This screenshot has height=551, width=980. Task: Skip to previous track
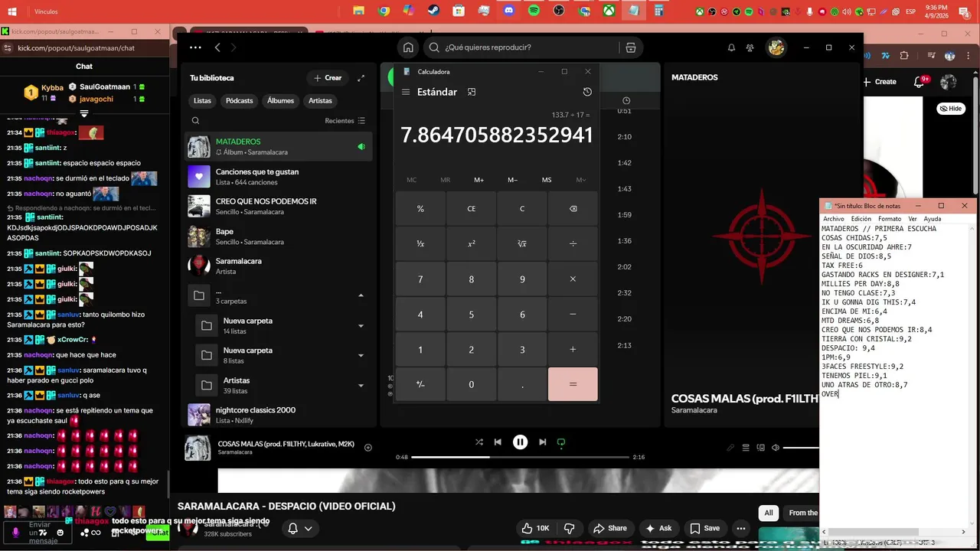498,442
